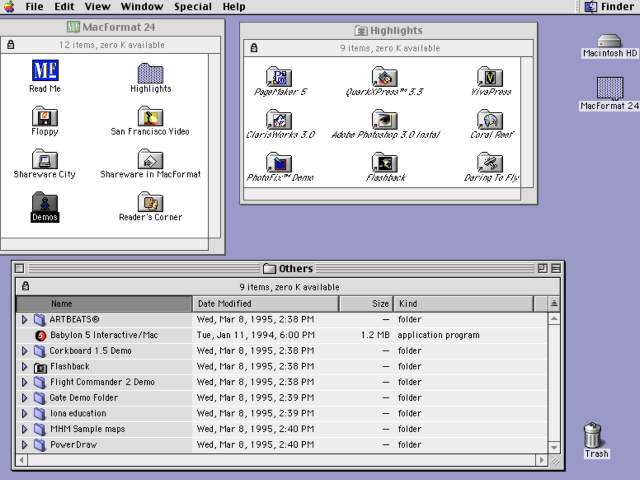Expand the PowerDraw folder disclosure triangle

[24, 445]
